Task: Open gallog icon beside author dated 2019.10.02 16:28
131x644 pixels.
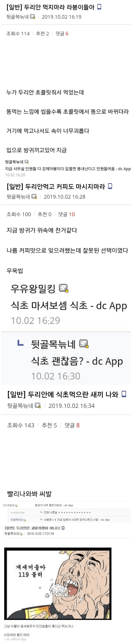Action: [34, 196]
